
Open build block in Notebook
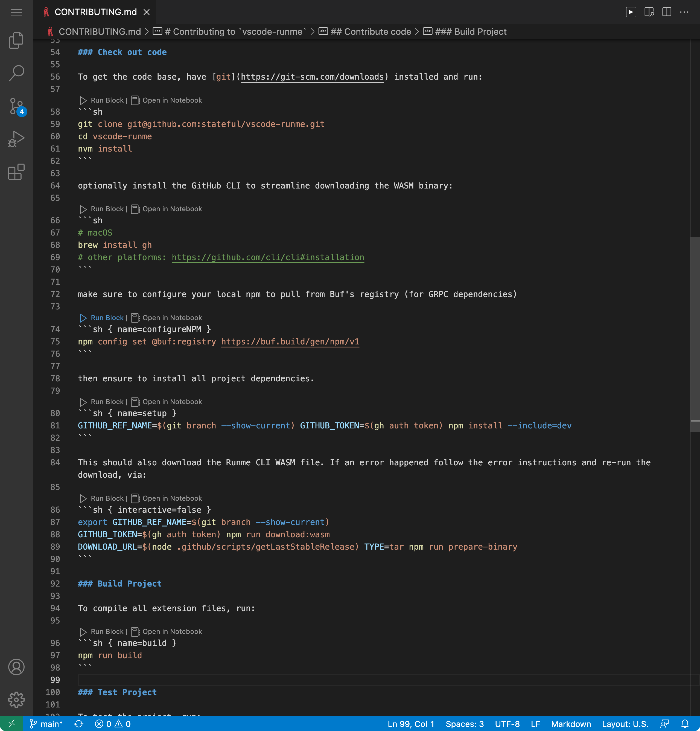pyautogui.click(x=166, y=631)
